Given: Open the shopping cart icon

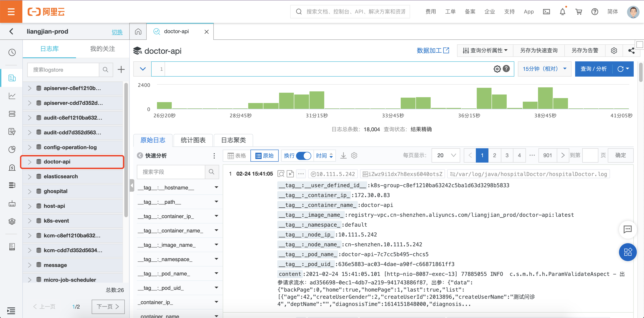Looking at the screenshot, I should pos(578,12).
